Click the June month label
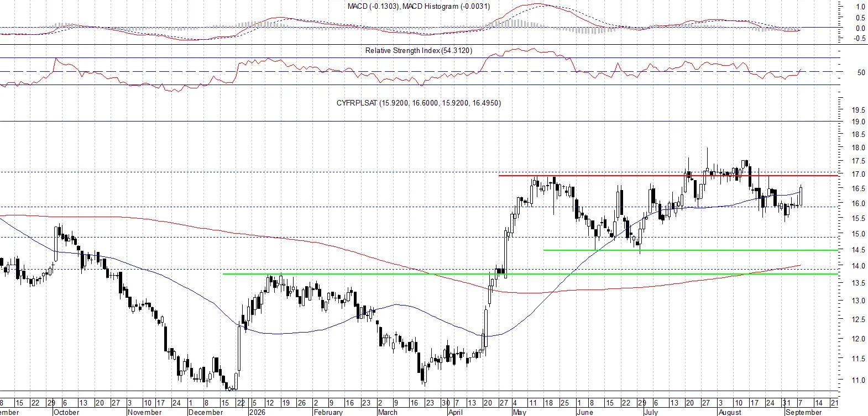Viewport: 868px width, 416px height. (x=584, y=412)
